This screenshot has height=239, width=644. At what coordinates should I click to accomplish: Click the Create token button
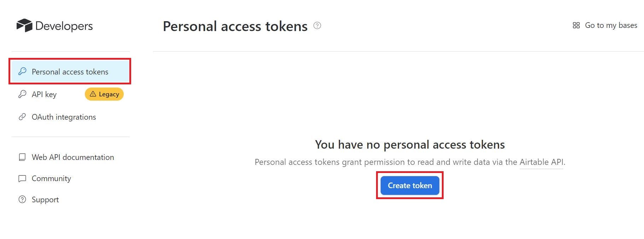(x=410, y=185)
